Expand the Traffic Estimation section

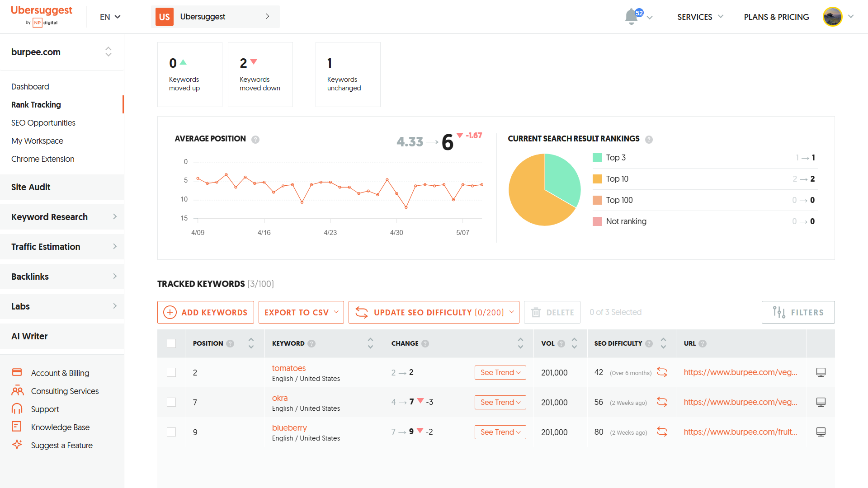point(62,247)
